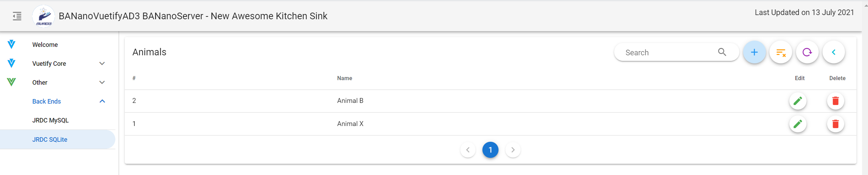The width and height of the screenshot is (868, 175).
Task: Click the search magnifier icon
Action: pyautogui.click(x=722, y=52)
